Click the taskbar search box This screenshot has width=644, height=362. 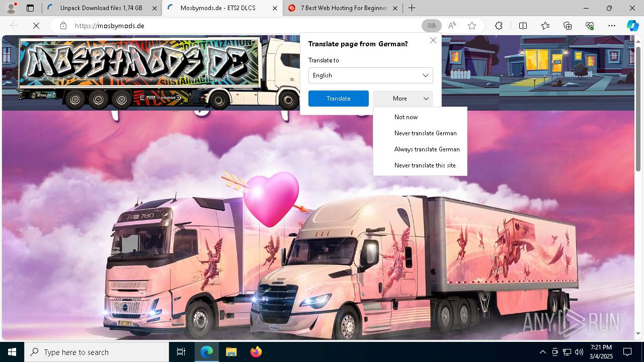tap(97, 352)
